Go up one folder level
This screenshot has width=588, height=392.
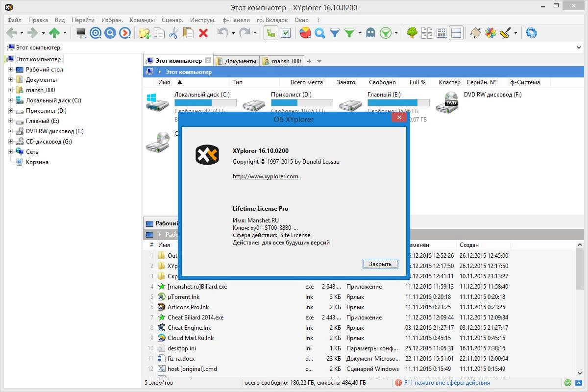[54, 33]
